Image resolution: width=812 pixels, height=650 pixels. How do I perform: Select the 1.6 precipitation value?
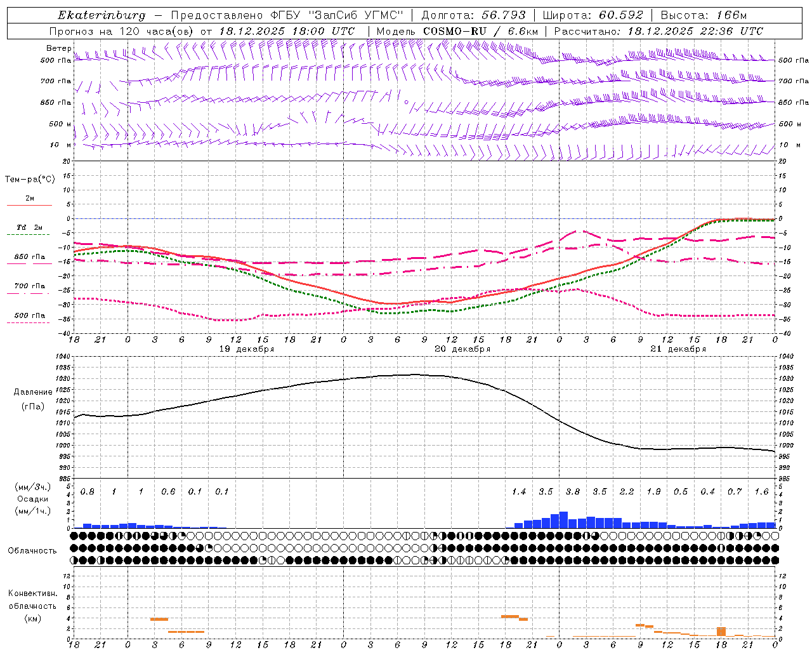coord(761,491)
